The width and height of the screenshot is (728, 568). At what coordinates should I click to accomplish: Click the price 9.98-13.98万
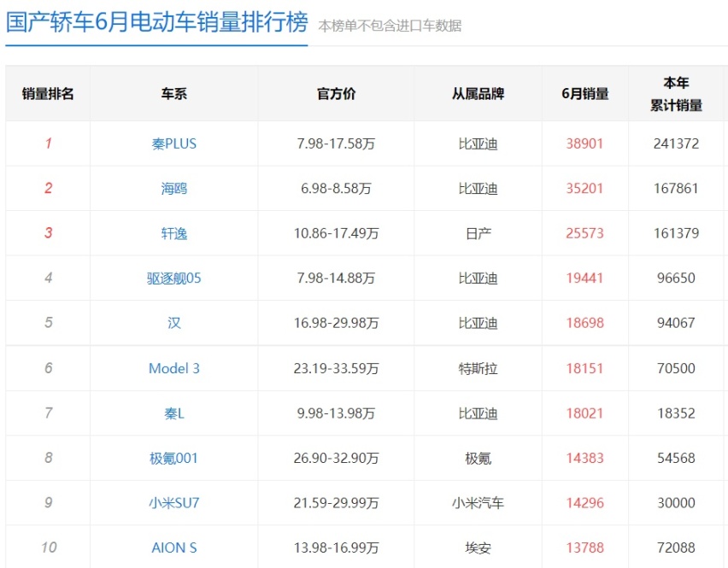(336, 413)
